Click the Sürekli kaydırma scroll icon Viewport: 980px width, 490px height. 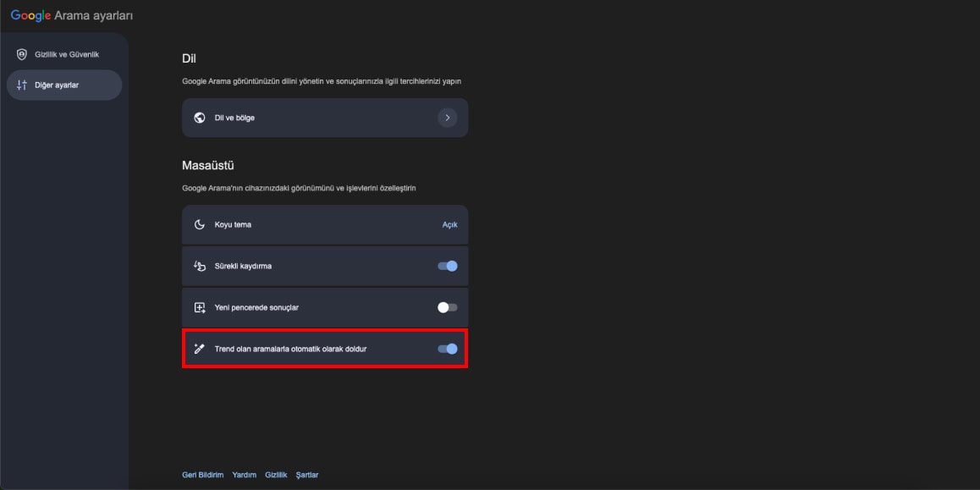click(200, 266)
